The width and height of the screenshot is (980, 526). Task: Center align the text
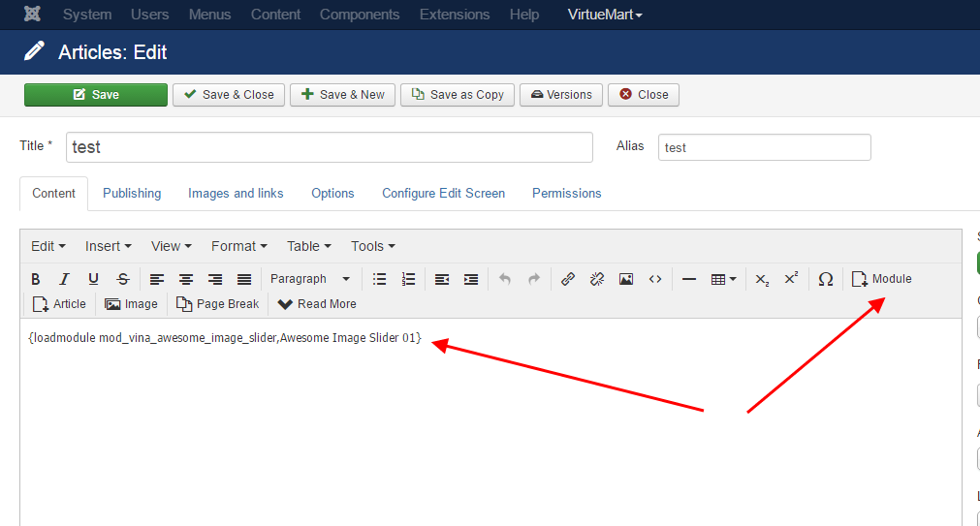[186, 279]
